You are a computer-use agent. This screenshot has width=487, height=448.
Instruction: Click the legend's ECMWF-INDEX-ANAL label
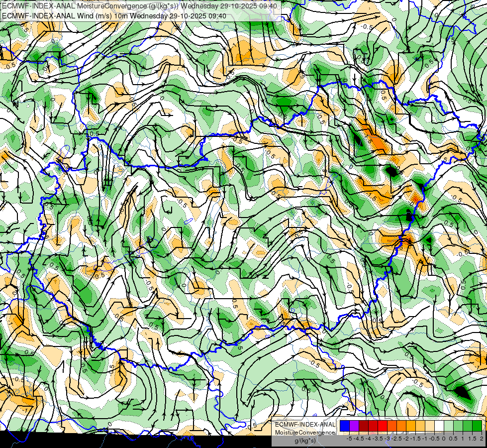pyautogui.click(x=305, y=425)
